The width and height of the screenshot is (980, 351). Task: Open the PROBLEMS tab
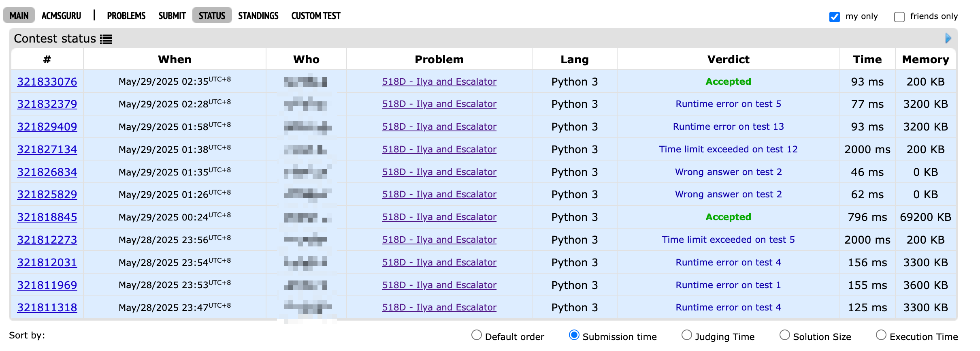pos(126,16)
